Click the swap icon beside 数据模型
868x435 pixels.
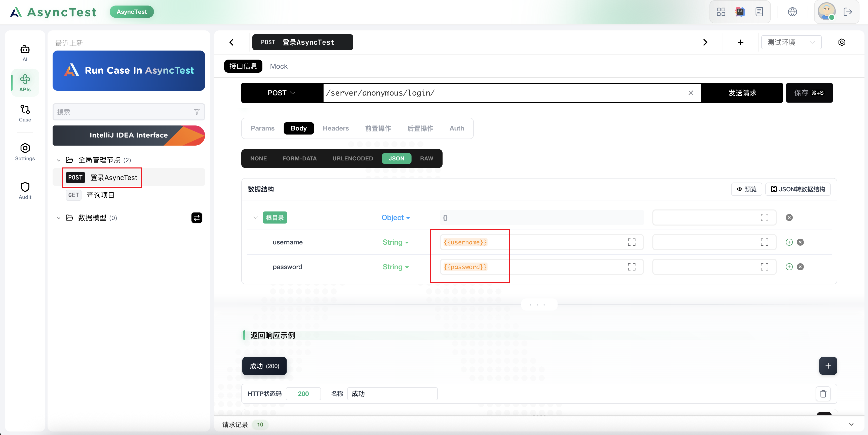196,218
